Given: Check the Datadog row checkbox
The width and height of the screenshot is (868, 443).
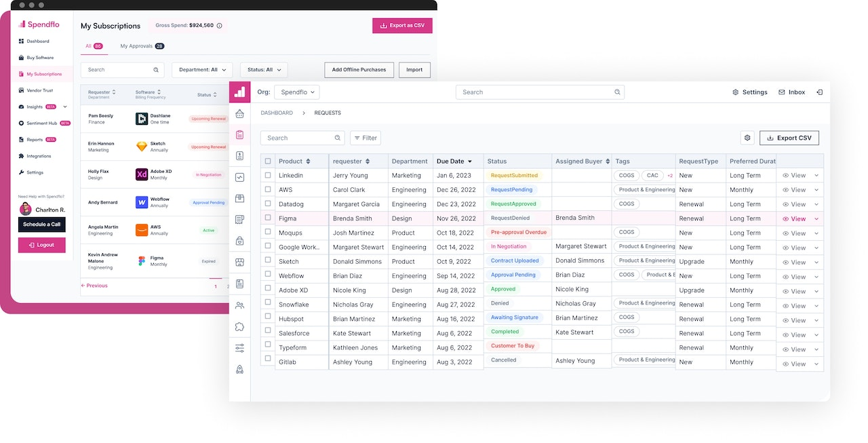Looking at the screenshot, I should [x=268, y=204].
